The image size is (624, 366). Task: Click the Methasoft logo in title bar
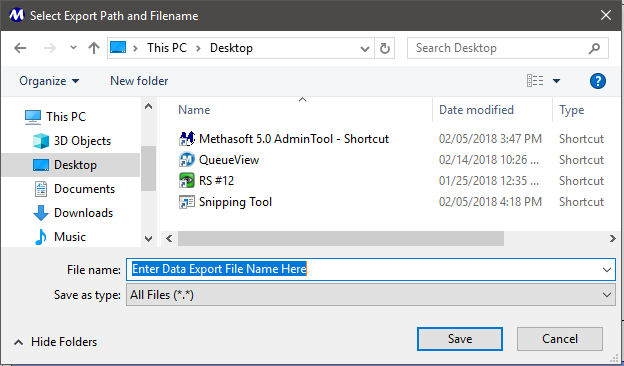click(16, 15)
